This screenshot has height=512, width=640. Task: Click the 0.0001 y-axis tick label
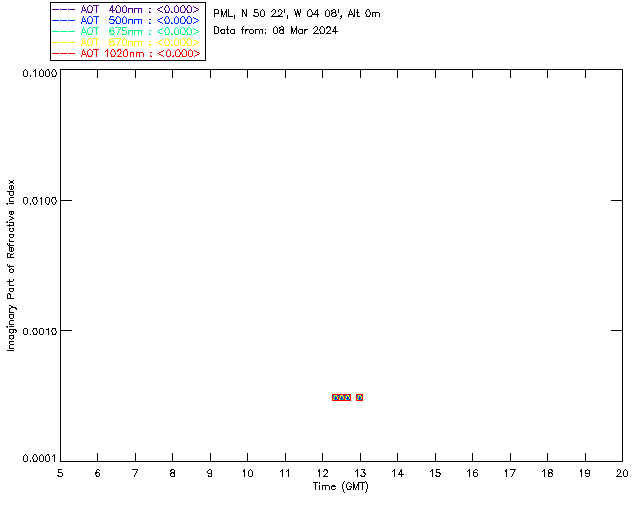(39, 459)
